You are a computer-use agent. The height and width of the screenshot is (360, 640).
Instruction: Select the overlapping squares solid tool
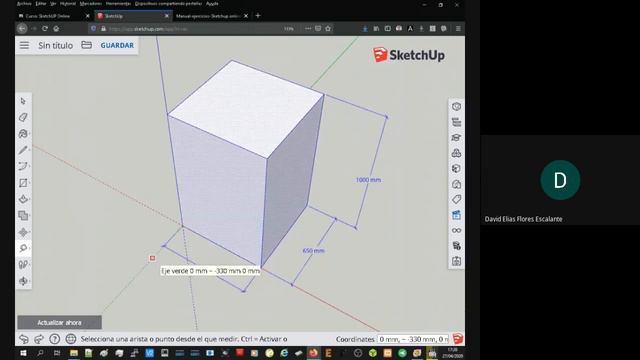coord(23,216)
